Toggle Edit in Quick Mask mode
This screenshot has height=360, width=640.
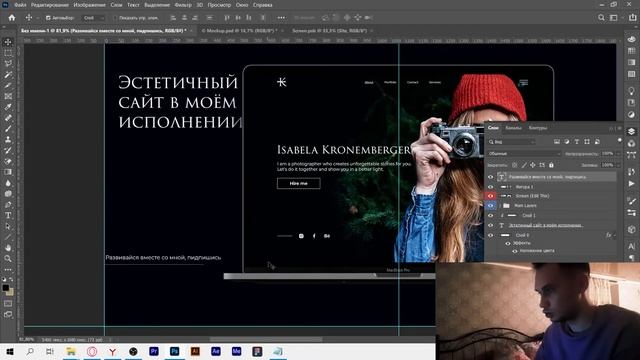click(8, 303)
